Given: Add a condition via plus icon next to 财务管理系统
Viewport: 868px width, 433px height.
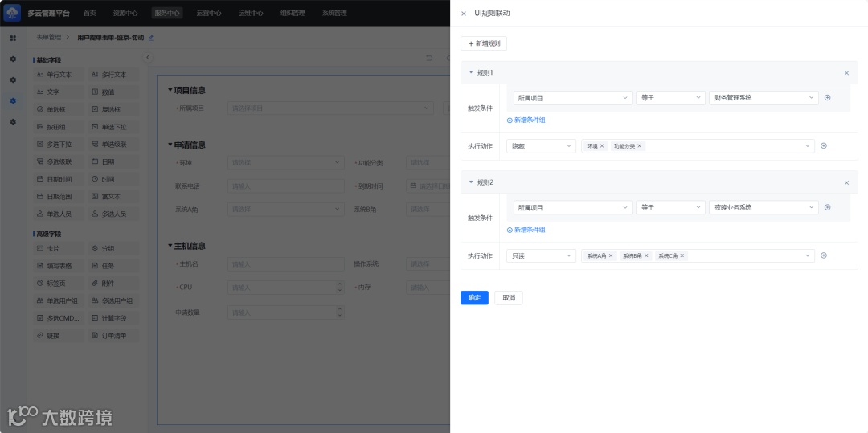Looking at the screenshot, I should point(828,98).
